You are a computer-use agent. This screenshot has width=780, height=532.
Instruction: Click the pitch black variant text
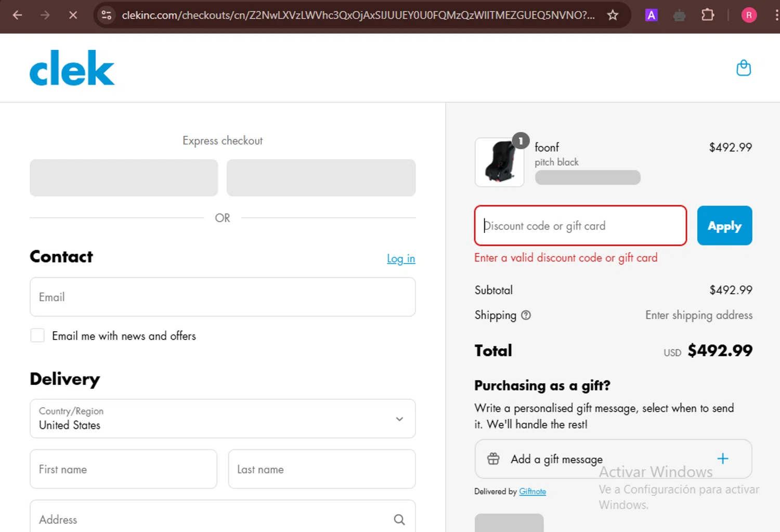click(x=556, y=162)
